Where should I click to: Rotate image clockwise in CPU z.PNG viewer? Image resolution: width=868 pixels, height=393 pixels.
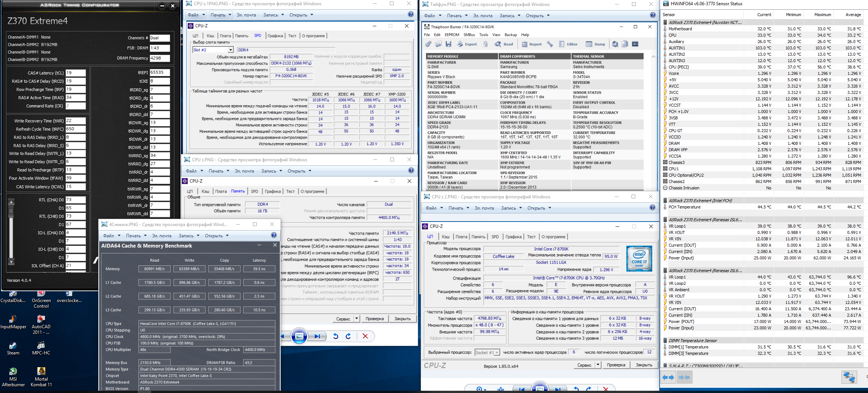348,336
